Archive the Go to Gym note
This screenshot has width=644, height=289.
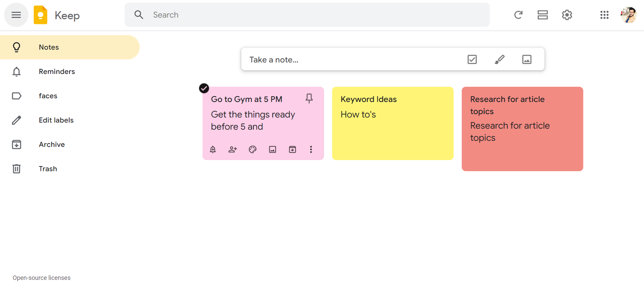tap(292, 150)
